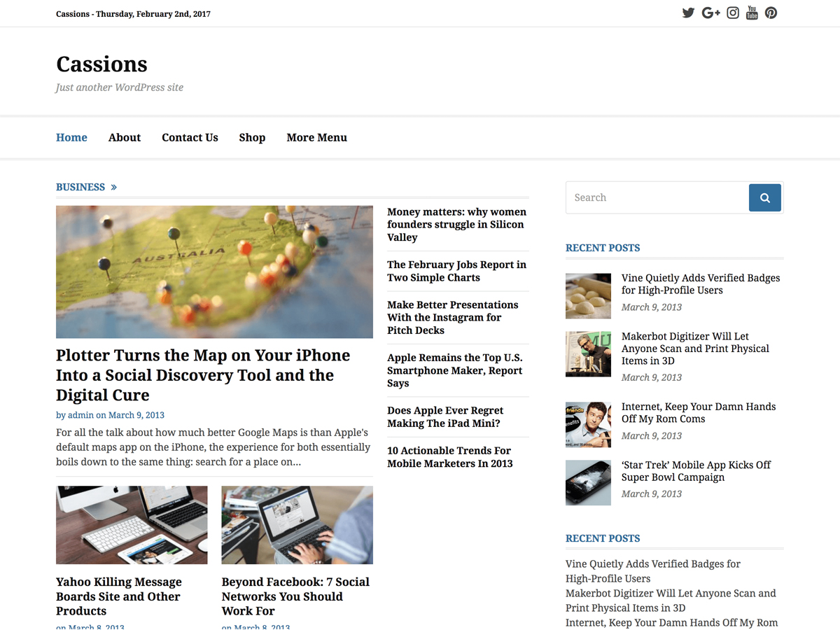Open the Contact Us menu item

pos(190,137)
